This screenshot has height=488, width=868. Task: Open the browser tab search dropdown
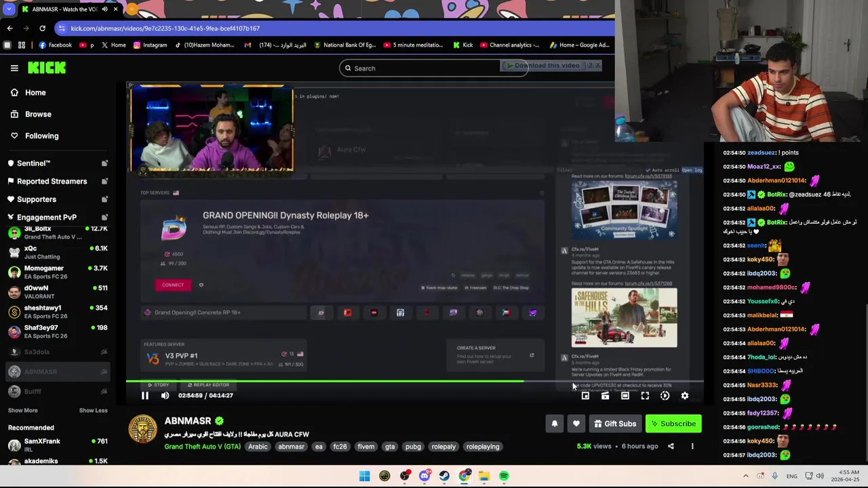[8, 9]
